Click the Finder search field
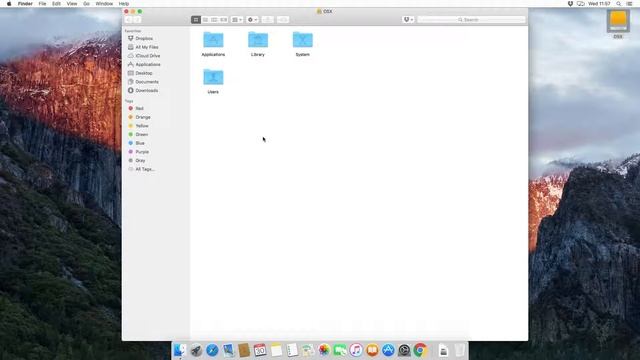Image resolution: width=640 pixels, height=360 pixels. [471, 20]
